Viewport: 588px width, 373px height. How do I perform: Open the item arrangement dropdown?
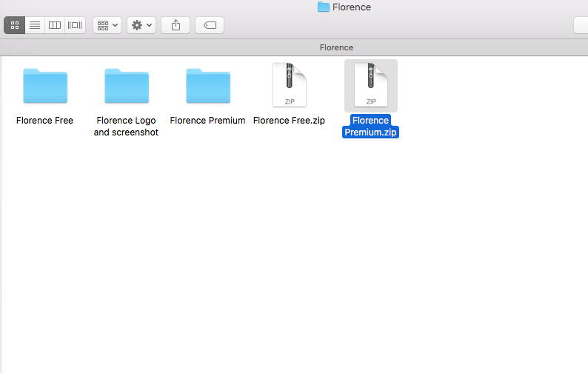pos(107,25)
